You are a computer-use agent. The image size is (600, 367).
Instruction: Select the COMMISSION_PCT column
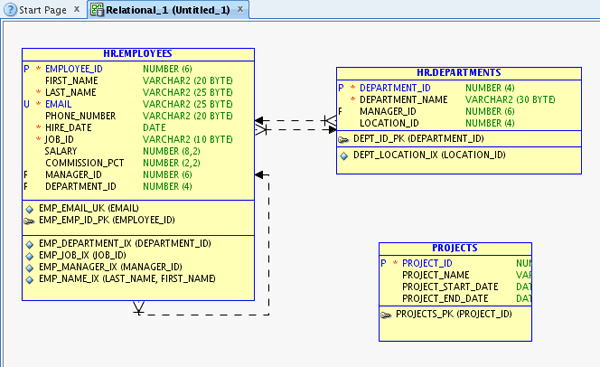pos(85,163)
